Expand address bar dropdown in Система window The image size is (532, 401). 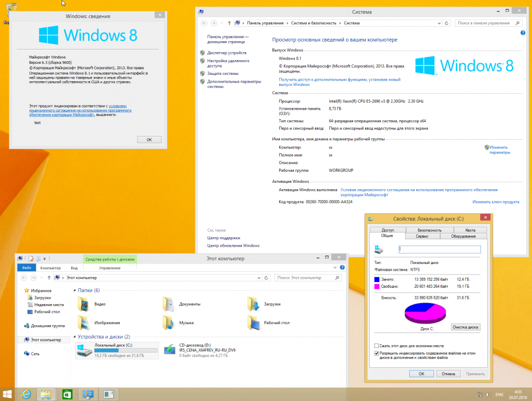click(x=439, y=23)
